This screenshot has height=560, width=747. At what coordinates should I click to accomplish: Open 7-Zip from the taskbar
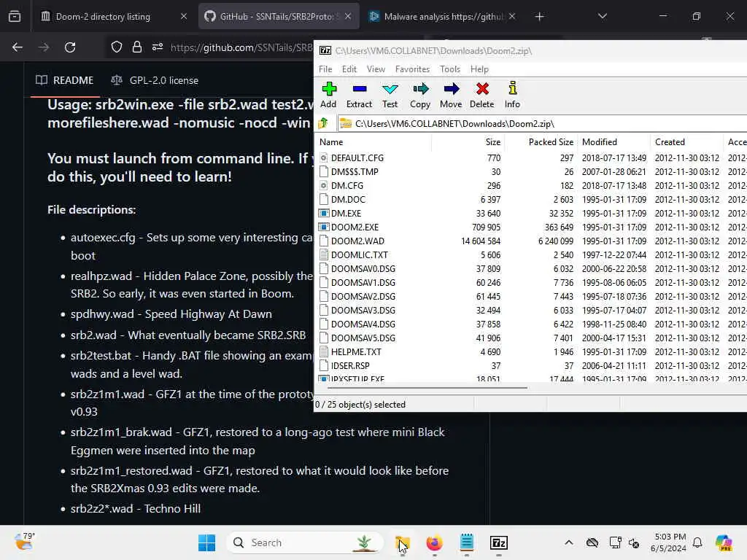(x=499, y=542)
